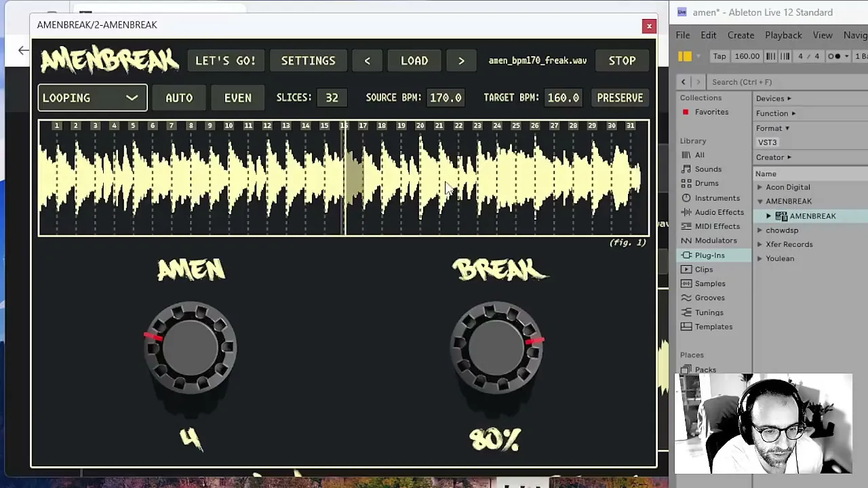
Task: Select the Tunings category icon
Action: (686, 312)
